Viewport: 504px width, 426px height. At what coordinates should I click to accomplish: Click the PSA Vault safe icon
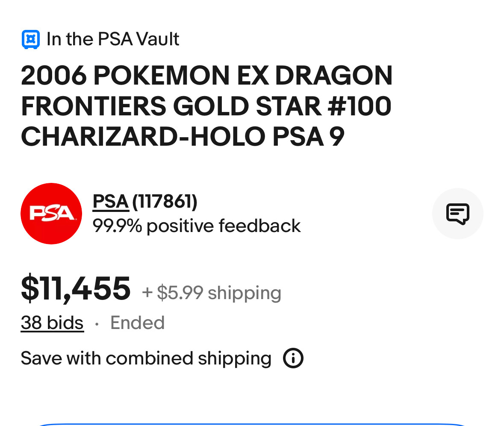point(30,39)
